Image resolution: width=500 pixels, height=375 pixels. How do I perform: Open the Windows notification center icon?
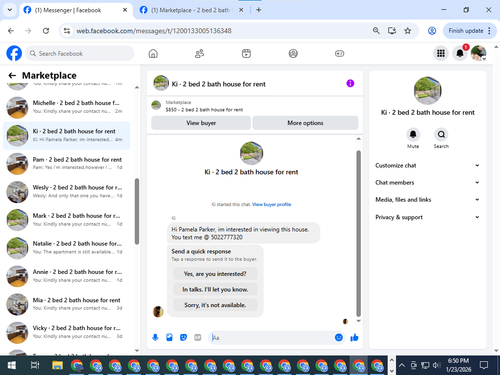(x=484, y=365)
